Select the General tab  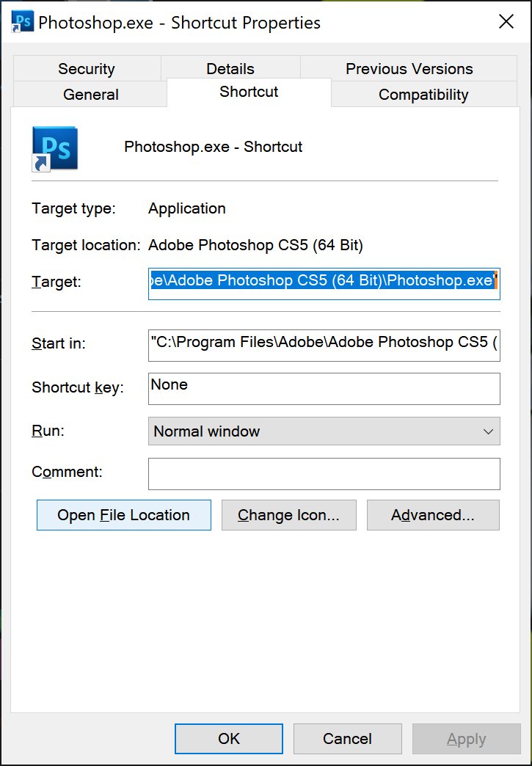tap(91, 95)
